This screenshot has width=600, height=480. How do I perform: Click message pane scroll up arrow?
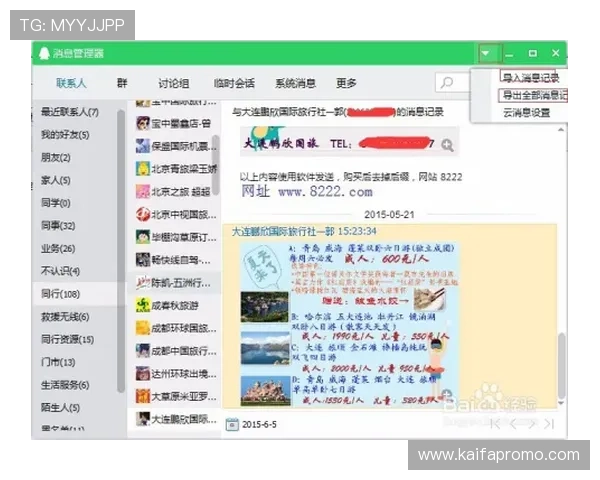click(561, 130)
